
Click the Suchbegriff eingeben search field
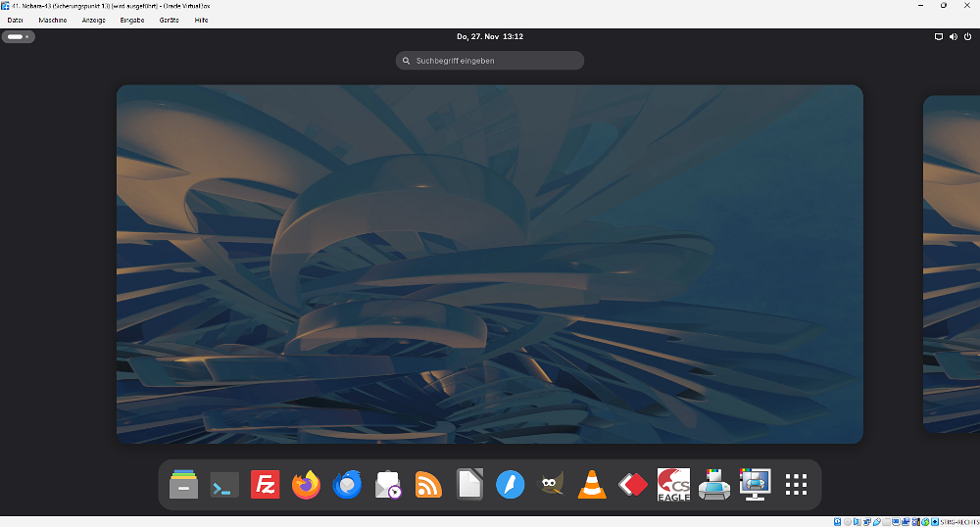point(490,61)
